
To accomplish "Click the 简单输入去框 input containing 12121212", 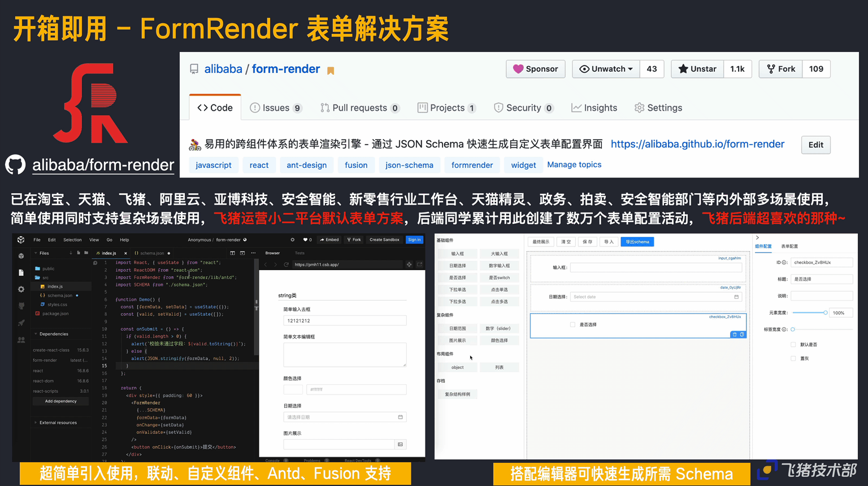I will [x=345, y=320].
